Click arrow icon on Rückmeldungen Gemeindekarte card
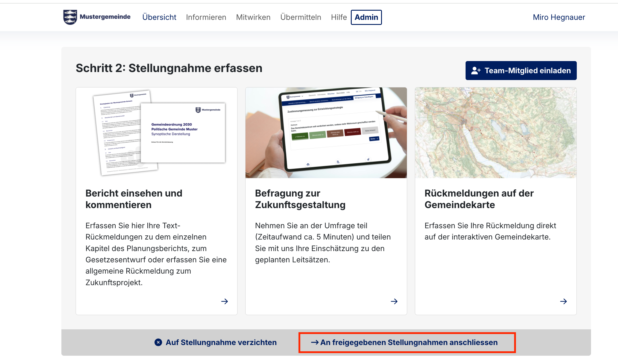The height and width of the screenshot is (364, 618). 563,301
